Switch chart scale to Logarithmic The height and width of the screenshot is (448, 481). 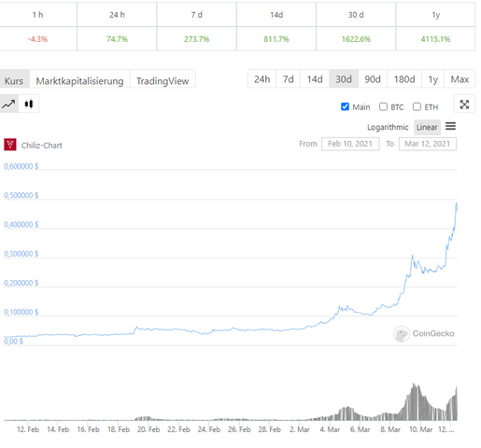click(388, 127)
